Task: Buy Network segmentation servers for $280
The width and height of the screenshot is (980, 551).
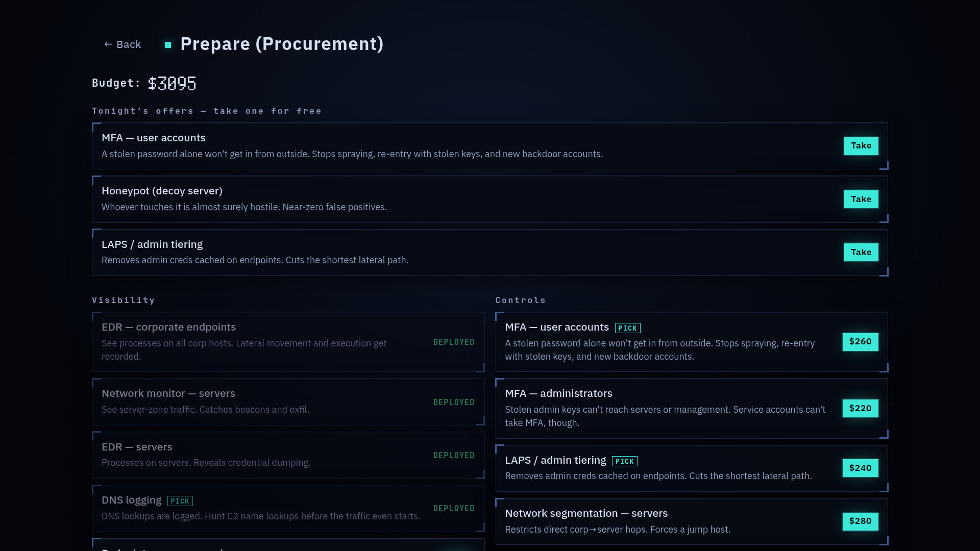Action: coord(860,521)
